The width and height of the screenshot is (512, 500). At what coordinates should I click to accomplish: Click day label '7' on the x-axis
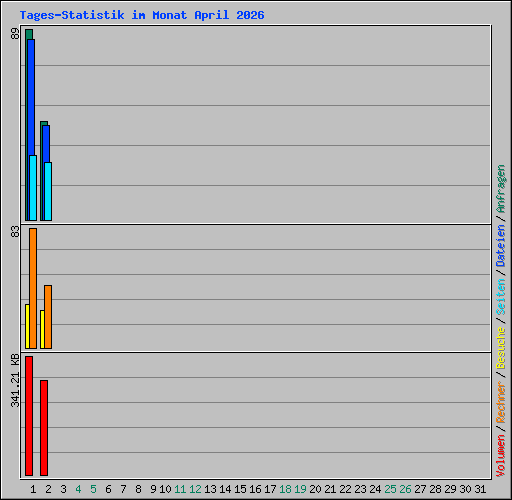click(x=123, y=489)
